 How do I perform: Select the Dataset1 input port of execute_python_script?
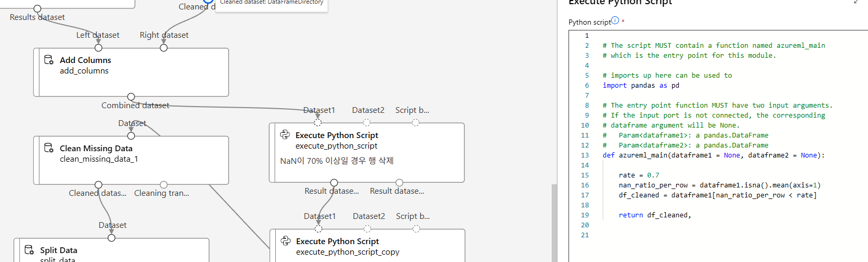(318, 122)
